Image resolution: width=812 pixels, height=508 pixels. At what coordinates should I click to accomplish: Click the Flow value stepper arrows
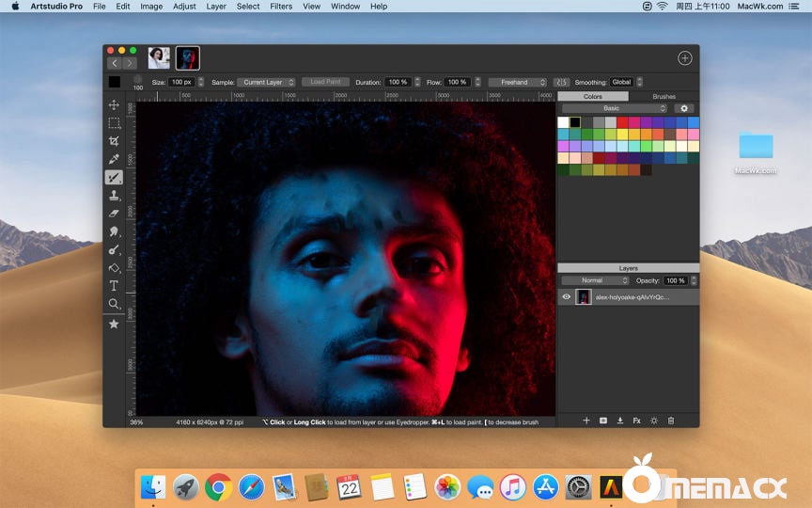[x=477, y=83]
